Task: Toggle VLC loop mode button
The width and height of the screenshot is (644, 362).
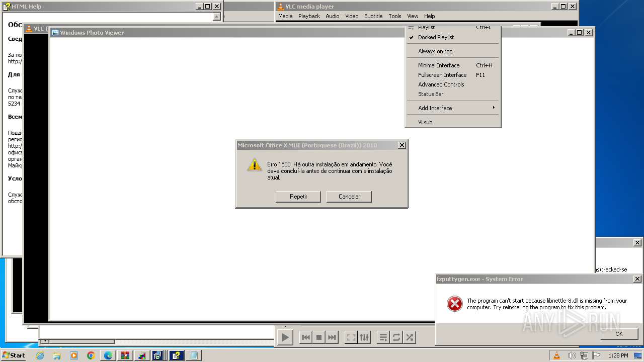Action: [x=396, y=337]
